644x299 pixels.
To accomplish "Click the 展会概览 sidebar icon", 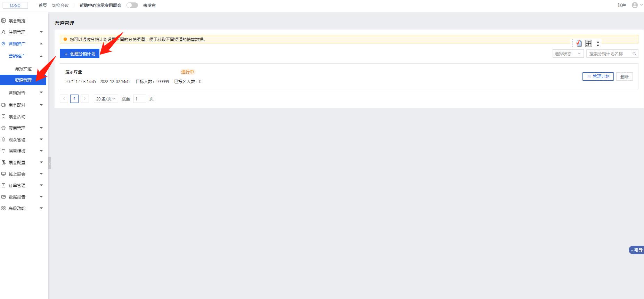I will [3, 21].
